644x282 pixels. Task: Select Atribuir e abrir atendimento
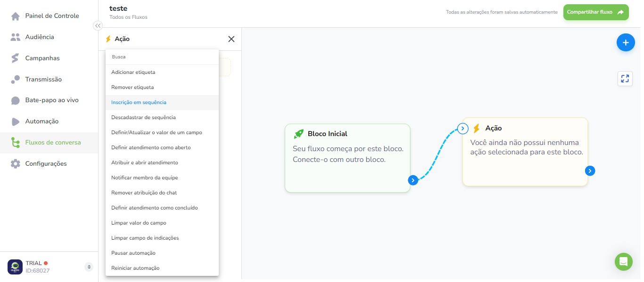[x=162, y=163]
